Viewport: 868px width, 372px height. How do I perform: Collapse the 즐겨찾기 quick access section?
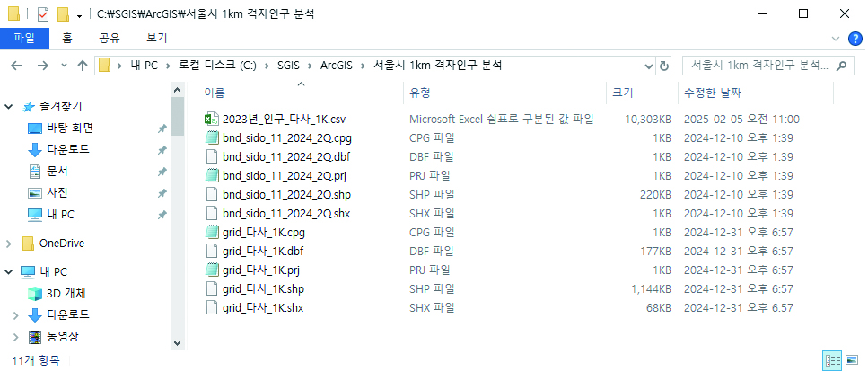click(9, 106)
